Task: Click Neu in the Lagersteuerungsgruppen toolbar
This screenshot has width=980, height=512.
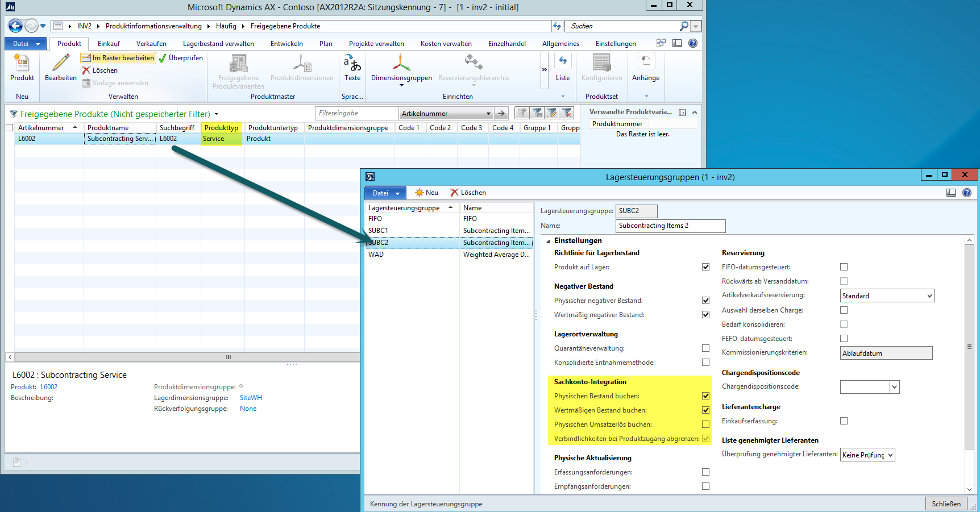Action: point(426,193)
